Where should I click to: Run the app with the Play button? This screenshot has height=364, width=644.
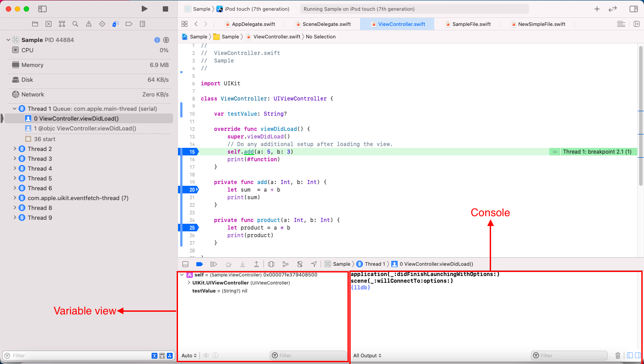point(144,9)
